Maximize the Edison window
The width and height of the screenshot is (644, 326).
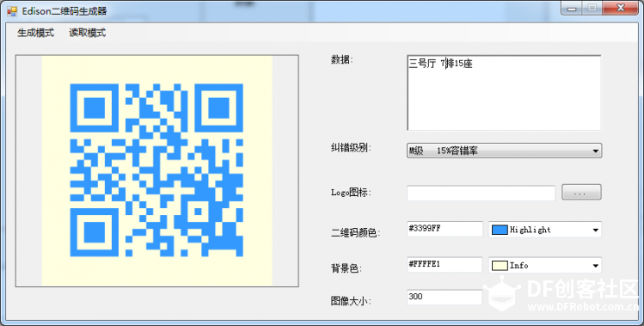pos(592,9)
